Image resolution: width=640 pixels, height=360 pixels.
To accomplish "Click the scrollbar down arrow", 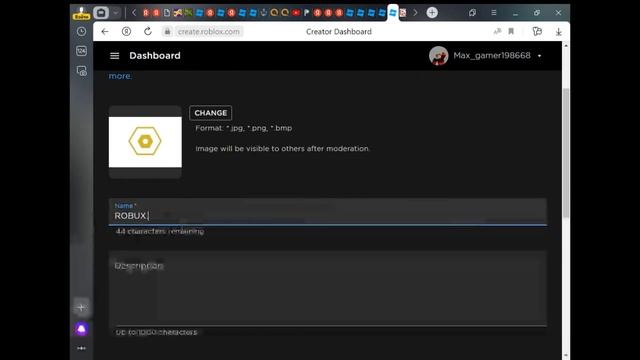I will click(566, 356).
